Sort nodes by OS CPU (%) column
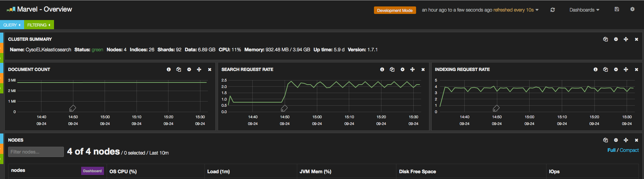 (x=123, y=172)
